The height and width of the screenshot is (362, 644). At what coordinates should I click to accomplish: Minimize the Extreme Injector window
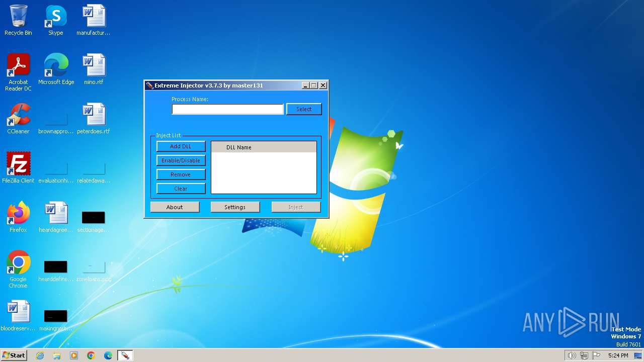pos(305,85)
